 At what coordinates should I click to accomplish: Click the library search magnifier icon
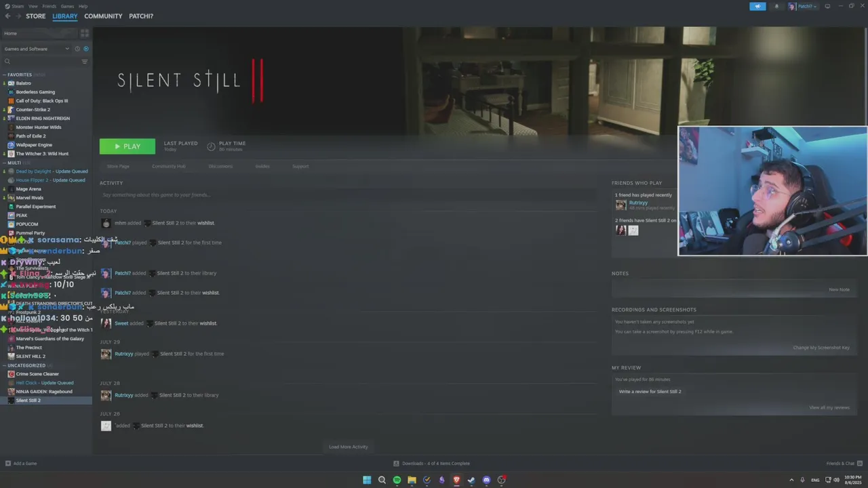[7, 62]
